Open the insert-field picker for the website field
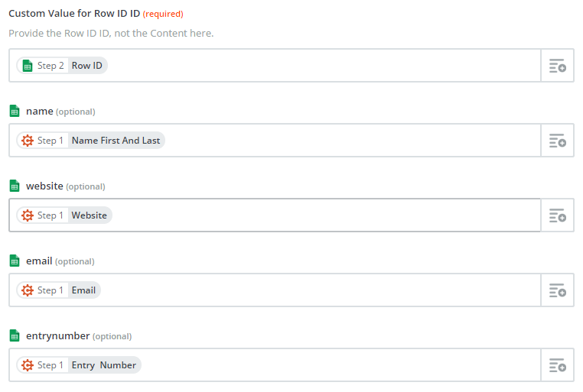The height and width of the screenshot is (392, 583). 557,215
